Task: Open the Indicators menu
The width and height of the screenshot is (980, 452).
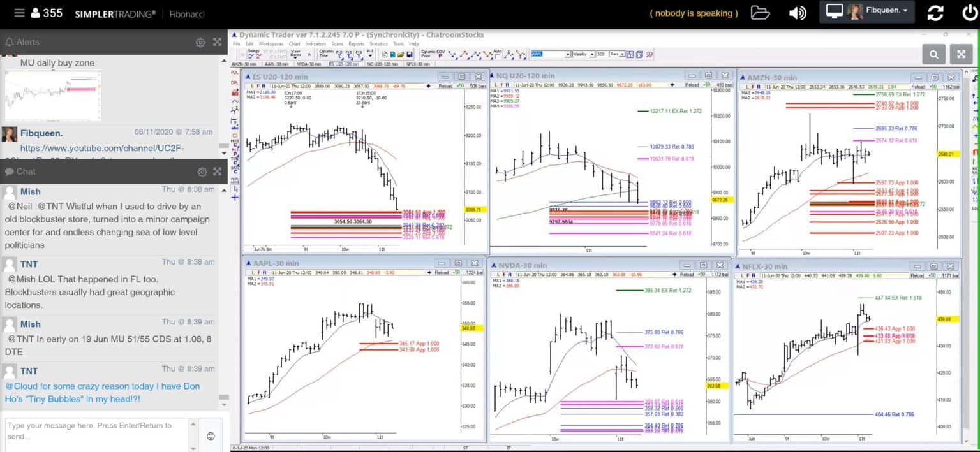Action: point(316,44)
